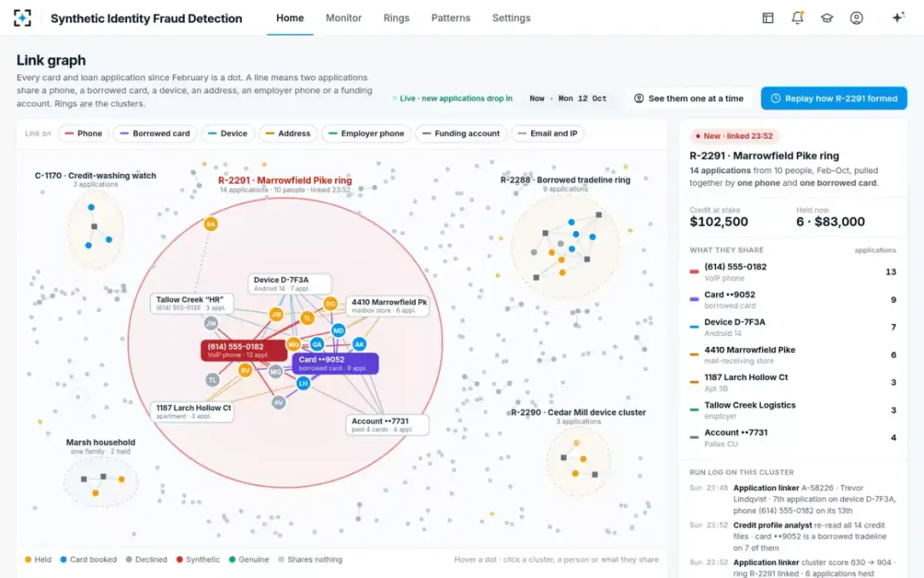Select the blue MD node
This screenshot has height=578, width=924.
point(338,331)
